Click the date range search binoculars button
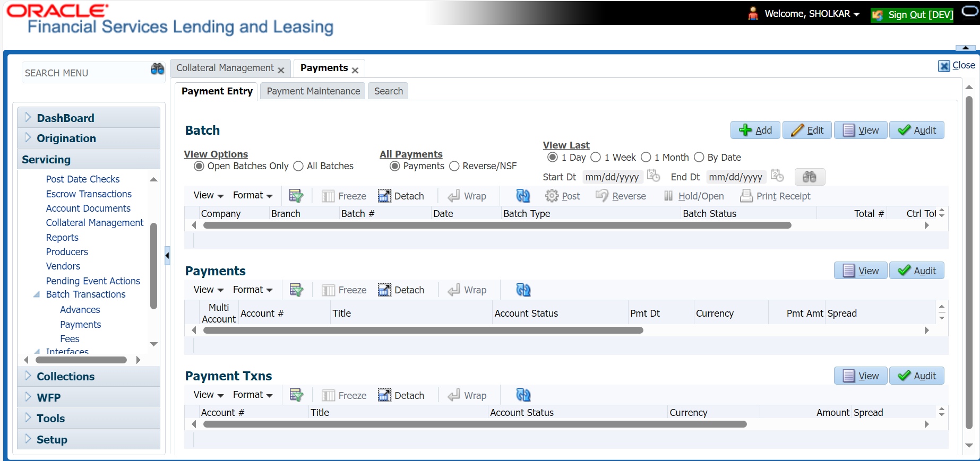This screenshot has width=980, height=461. 810,177
